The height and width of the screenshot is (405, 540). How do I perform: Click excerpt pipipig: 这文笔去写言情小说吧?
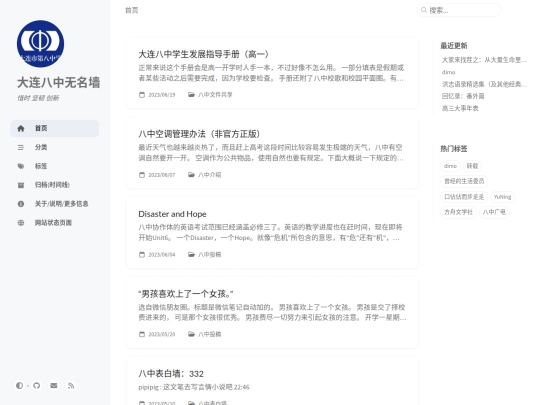point(194,387)
